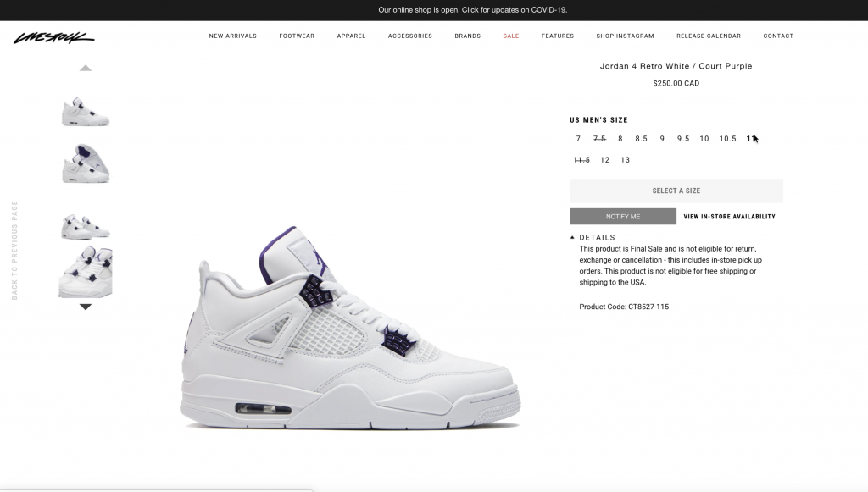Choose size 8.5
Image resolution: width=868 pixels, height=492 pixels.
tap(641, 139)
